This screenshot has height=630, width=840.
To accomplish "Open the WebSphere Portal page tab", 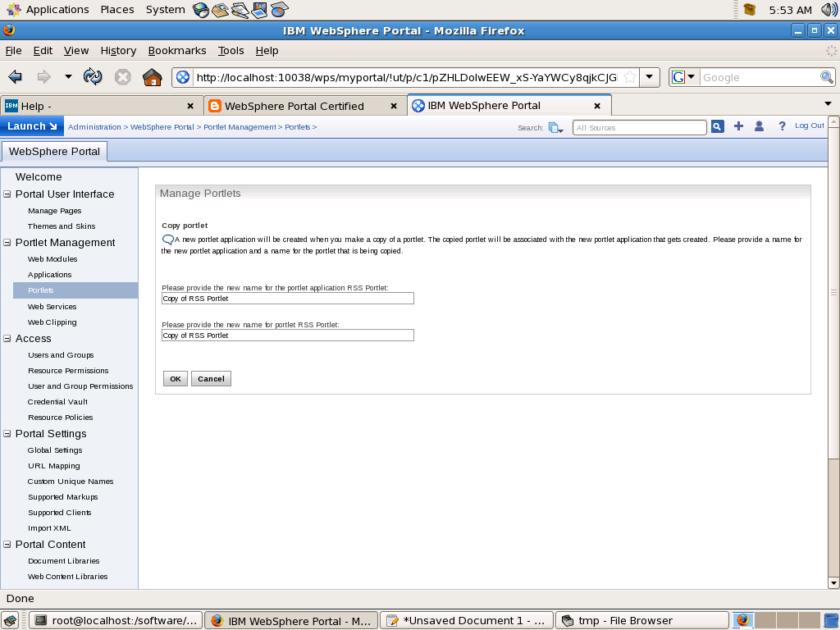I will (55, 151).
